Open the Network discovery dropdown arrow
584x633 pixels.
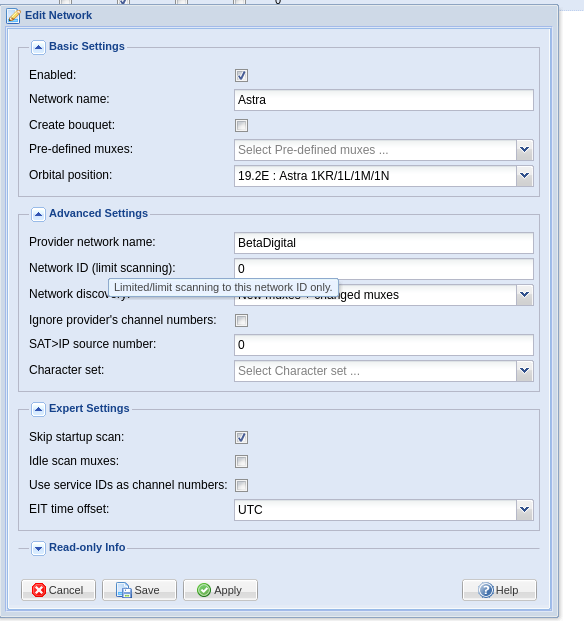click(x=525, y=295)
